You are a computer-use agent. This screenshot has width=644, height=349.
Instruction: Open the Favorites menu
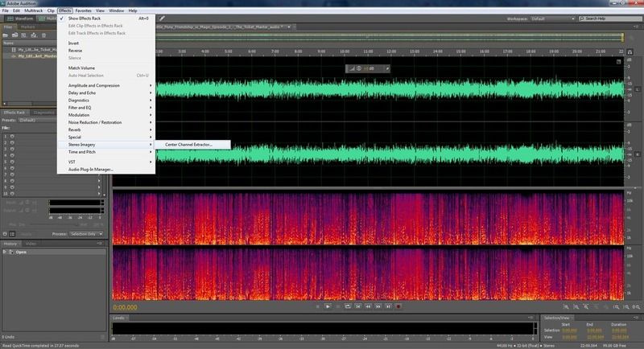(84, 10)
